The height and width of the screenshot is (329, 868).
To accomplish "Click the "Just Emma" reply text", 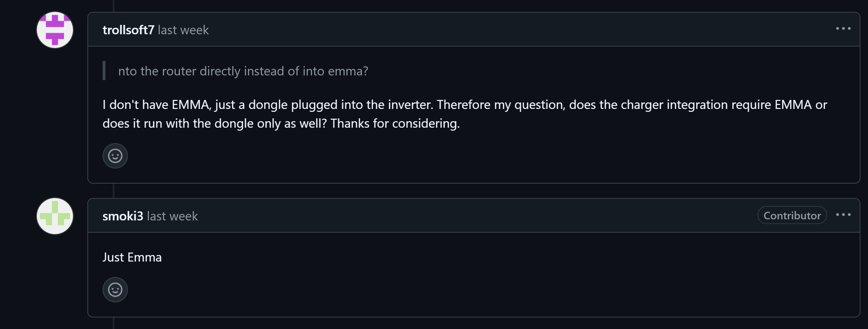I will (x=132, y=257).
